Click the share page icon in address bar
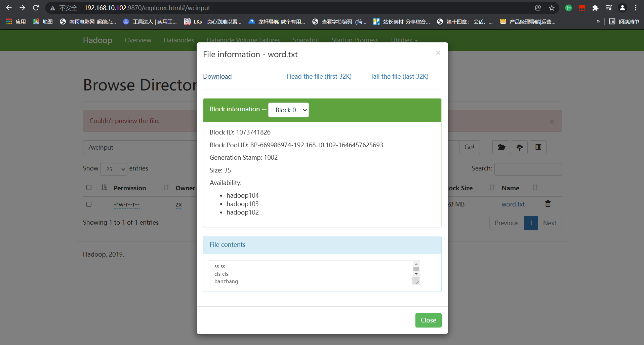The height and width of the screenshot is (345, 644). (x=538, y=8)
